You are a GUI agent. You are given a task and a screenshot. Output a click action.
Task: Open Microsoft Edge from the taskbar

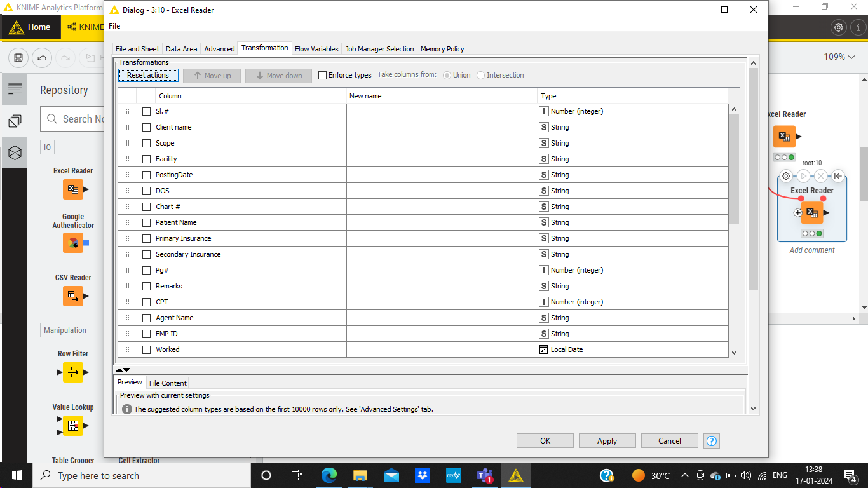[329, 475]
